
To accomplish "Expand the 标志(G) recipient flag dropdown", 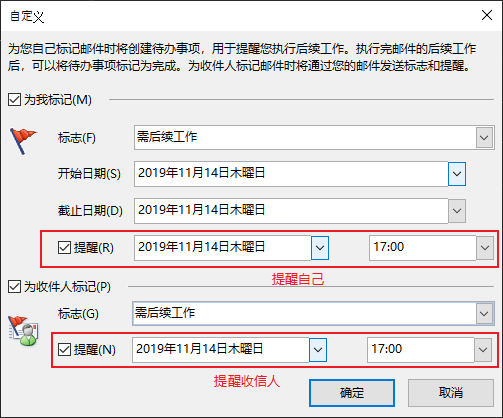I will 484,313.
